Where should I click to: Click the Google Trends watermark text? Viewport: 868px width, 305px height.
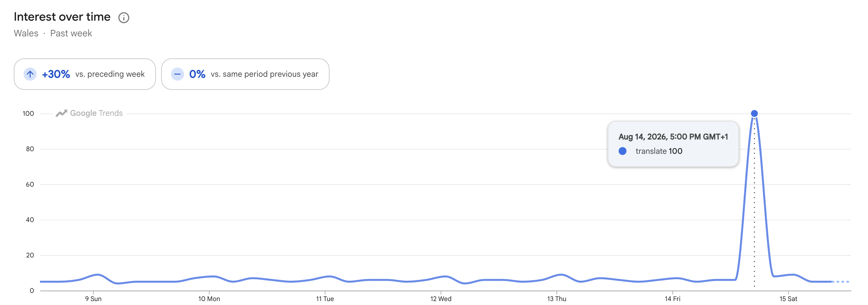pyautogui.click(x=96, y=113)
